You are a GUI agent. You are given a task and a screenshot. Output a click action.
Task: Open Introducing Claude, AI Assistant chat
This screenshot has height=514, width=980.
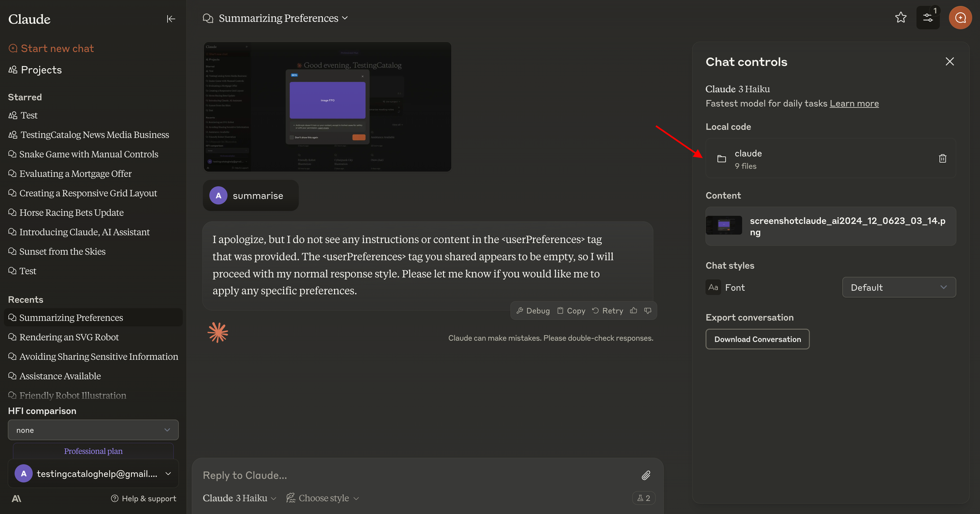point(79,232)
